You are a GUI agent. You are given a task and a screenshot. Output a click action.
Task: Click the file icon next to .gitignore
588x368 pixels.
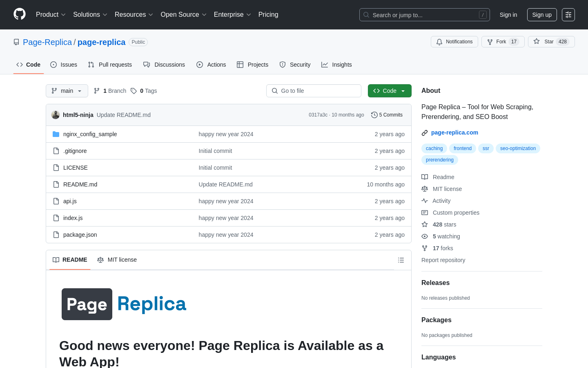[56, 151]
